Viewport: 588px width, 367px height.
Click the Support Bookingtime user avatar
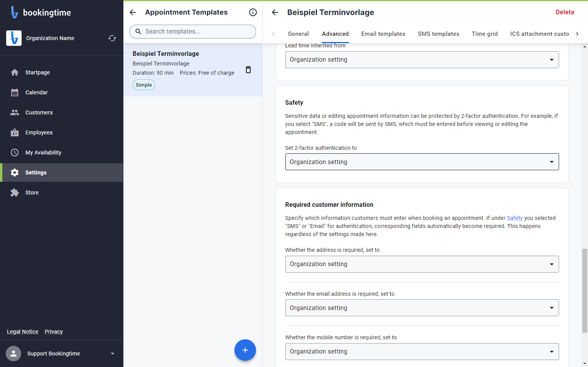point(13,354)
